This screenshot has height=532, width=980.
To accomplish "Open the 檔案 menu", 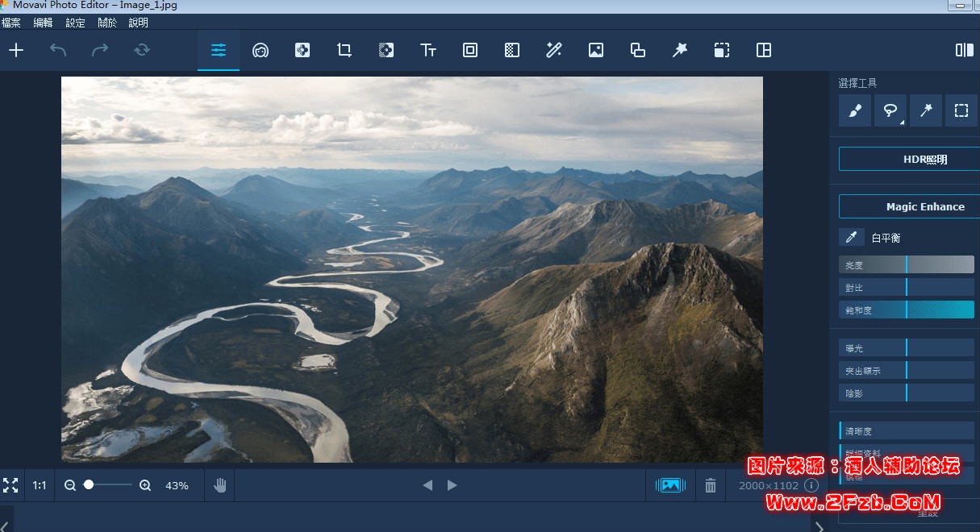I will point(11,23).
